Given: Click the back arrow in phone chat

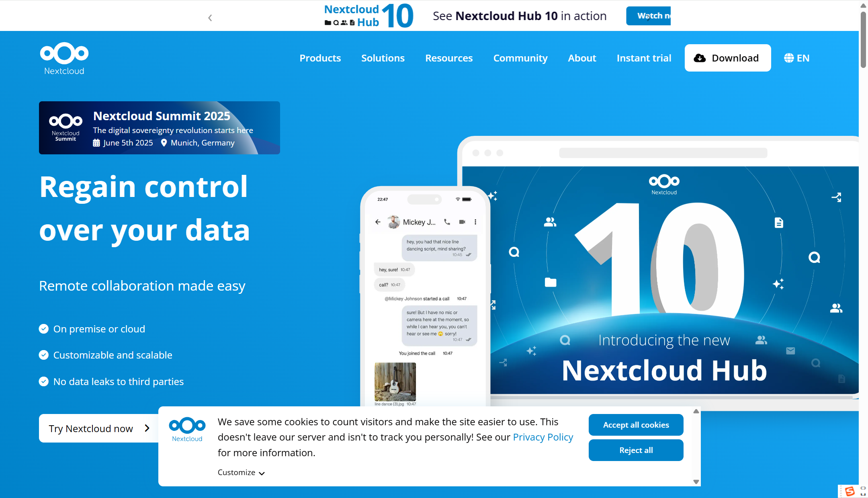Looking at the screenshot, I should (x=378, y=222).
